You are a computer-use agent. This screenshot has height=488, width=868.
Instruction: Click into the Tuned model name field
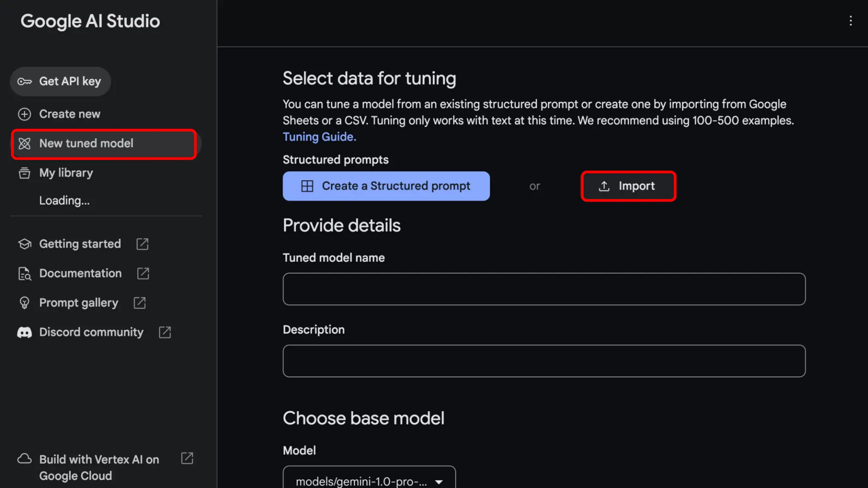point(544,289)
